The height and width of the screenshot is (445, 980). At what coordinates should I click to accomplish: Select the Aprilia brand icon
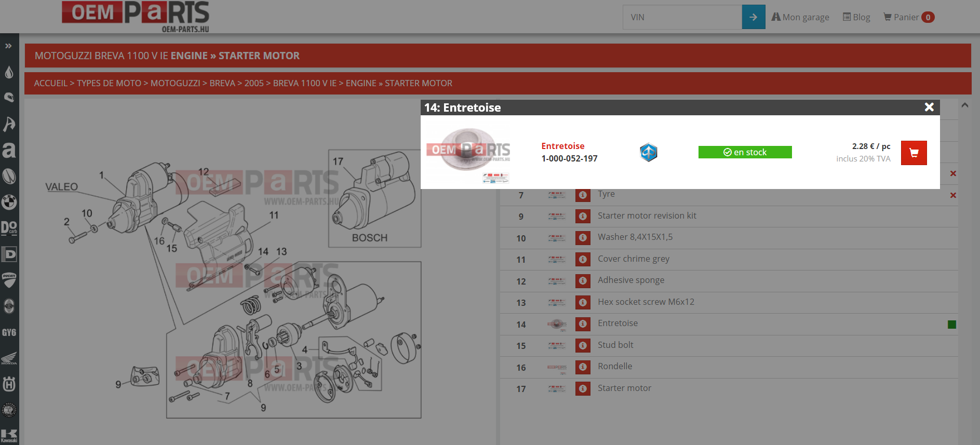coord(9,150)
